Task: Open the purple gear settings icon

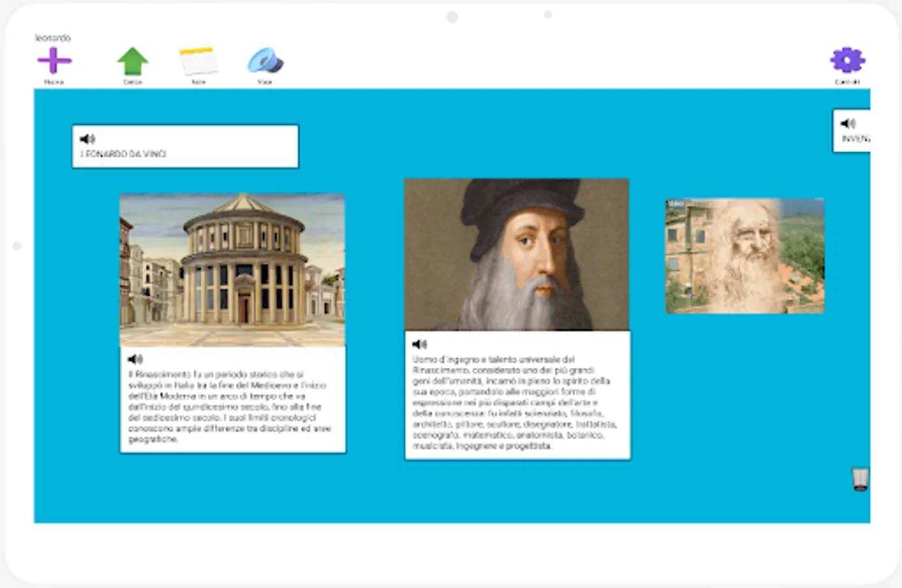Action: [x=847, y=60]
